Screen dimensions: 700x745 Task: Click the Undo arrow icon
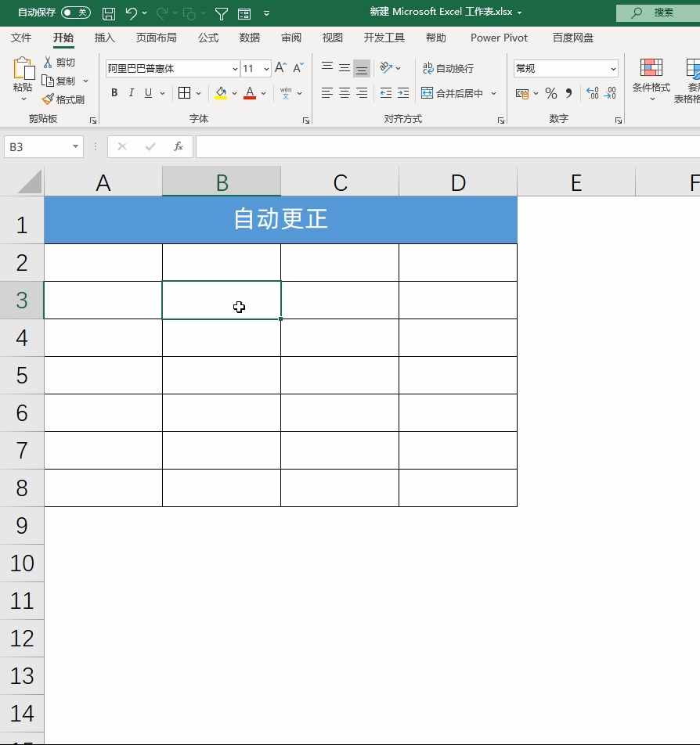(132, 13)
